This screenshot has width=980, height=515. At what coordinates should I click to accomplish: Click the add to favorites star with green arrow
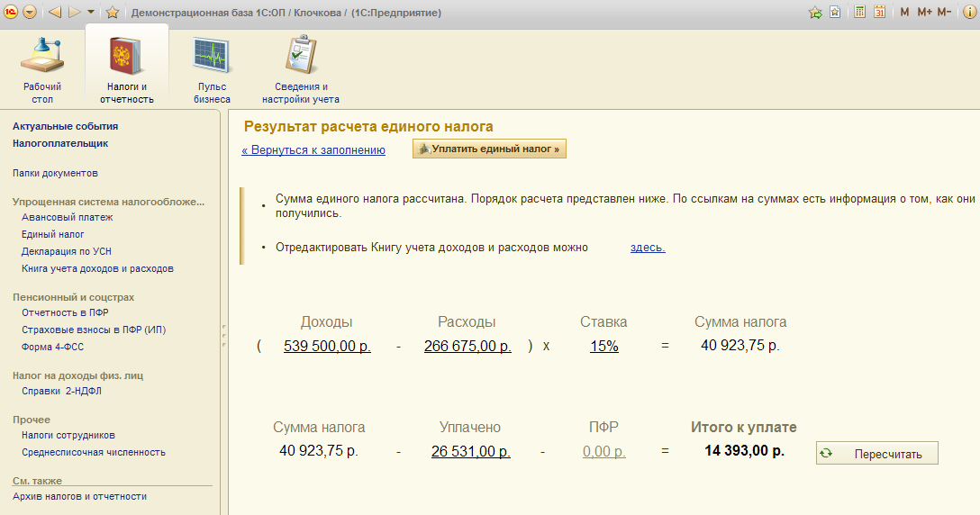tap(815, 12)
